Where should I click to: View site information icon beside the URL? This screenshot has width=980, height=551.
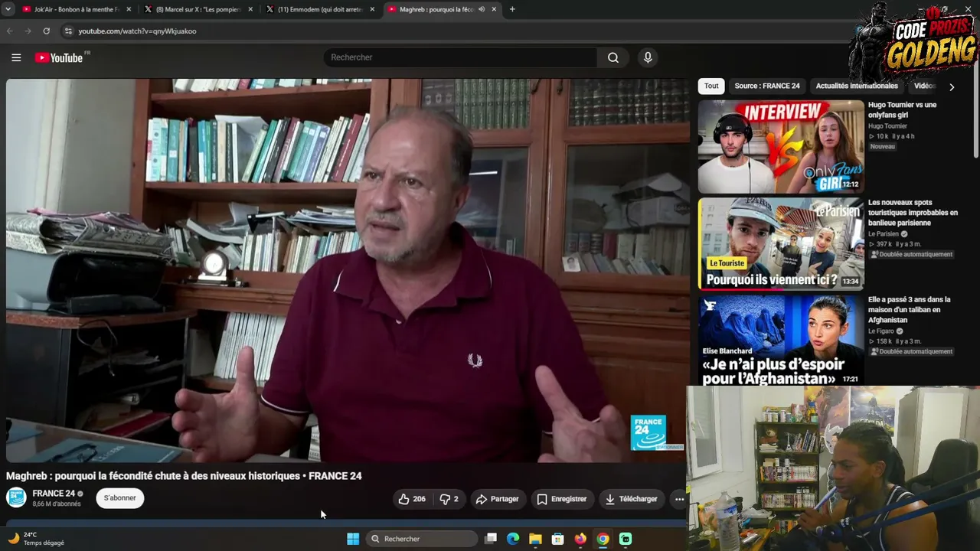tap(68, 31)
